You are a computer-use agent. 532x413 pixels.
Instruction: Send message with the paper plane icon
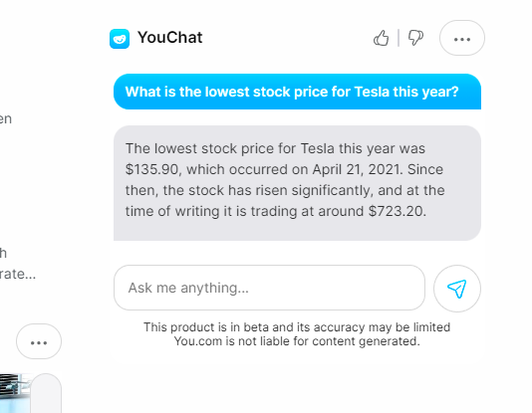click(457, 289)
